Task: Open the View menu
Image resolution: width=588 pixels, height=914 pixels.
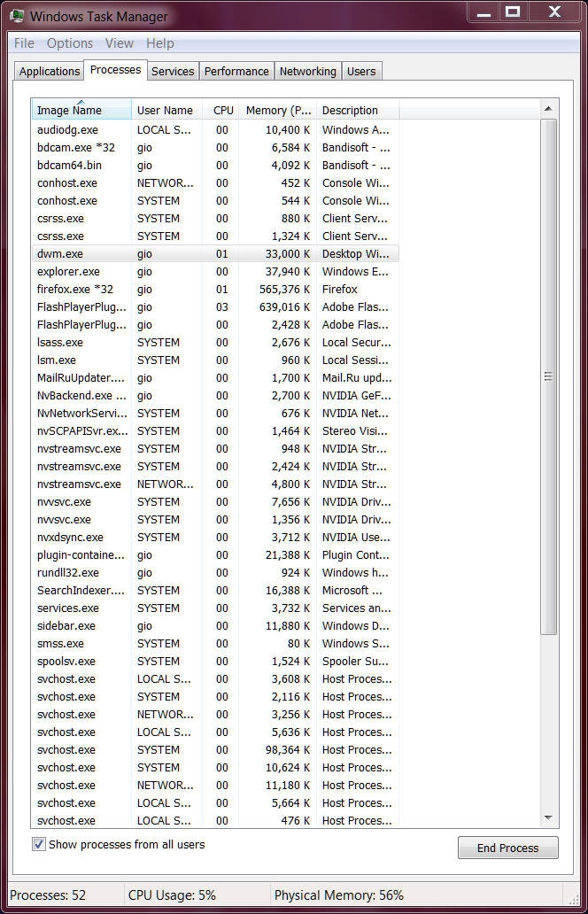Action: (120, 43)
